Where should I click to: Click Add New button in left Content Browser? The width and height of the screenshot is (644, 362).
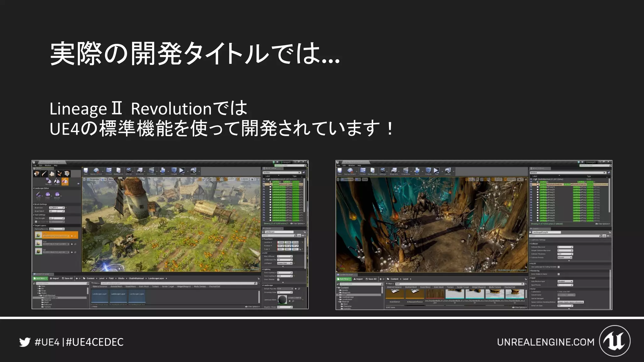tap(41, 278)
